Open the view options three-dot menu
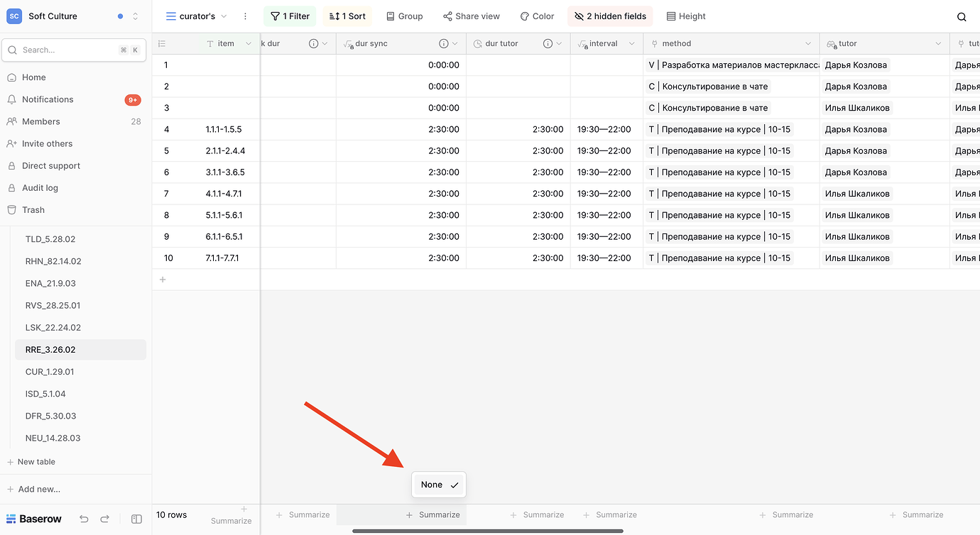The image size is (980, 535). 246,16
